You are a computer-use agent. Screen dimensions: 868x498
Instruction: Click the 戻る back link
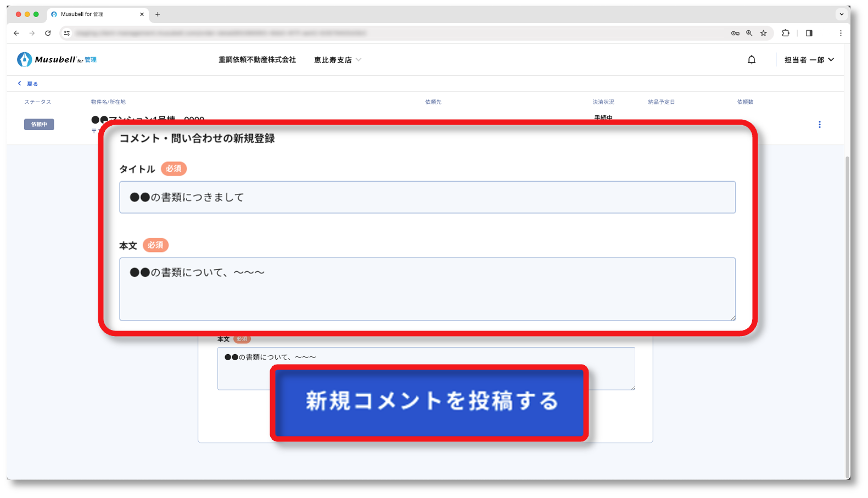point(28,84)
